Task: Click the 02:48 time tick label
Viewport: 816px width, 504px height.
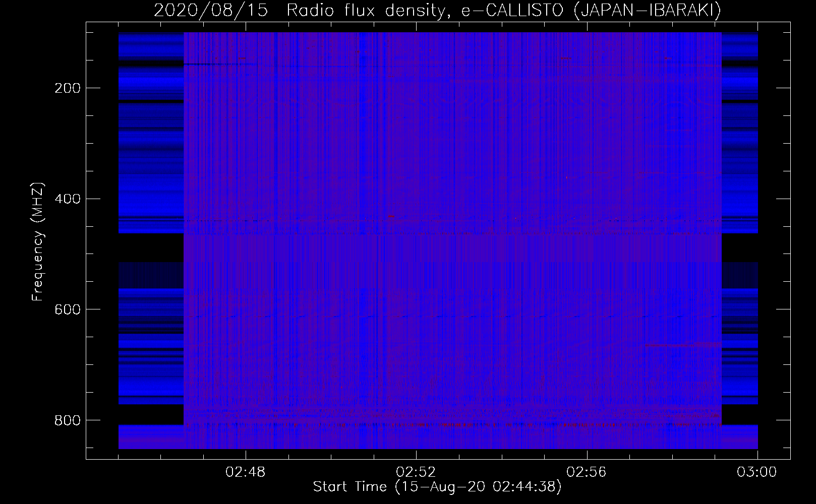Action: (246, 472)
